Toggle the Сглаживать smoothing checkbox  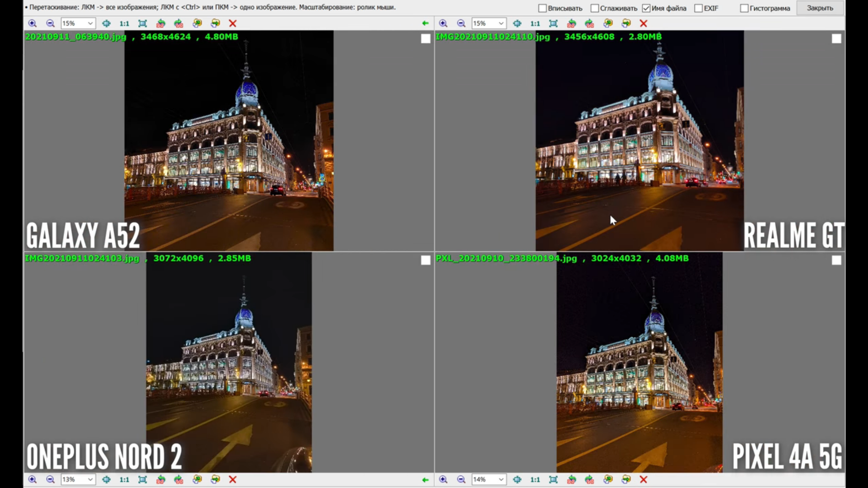(x=595, y=8)
